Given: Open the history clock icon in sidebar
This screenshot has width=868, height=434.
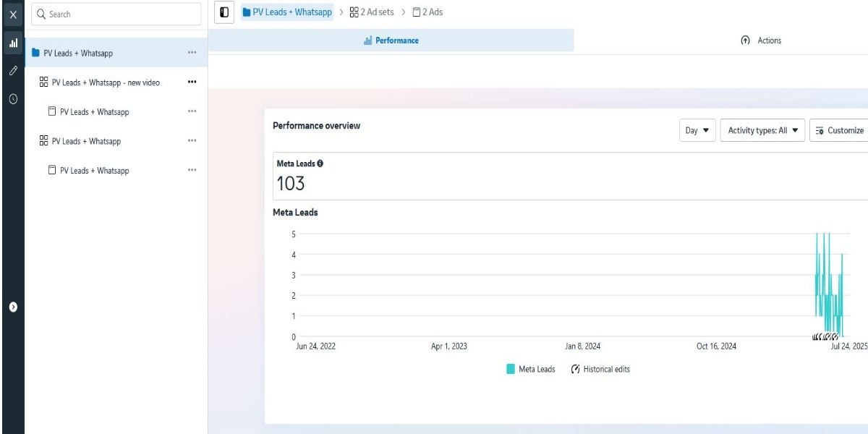Looking at the screenshot, I should (x=13, y=99).
